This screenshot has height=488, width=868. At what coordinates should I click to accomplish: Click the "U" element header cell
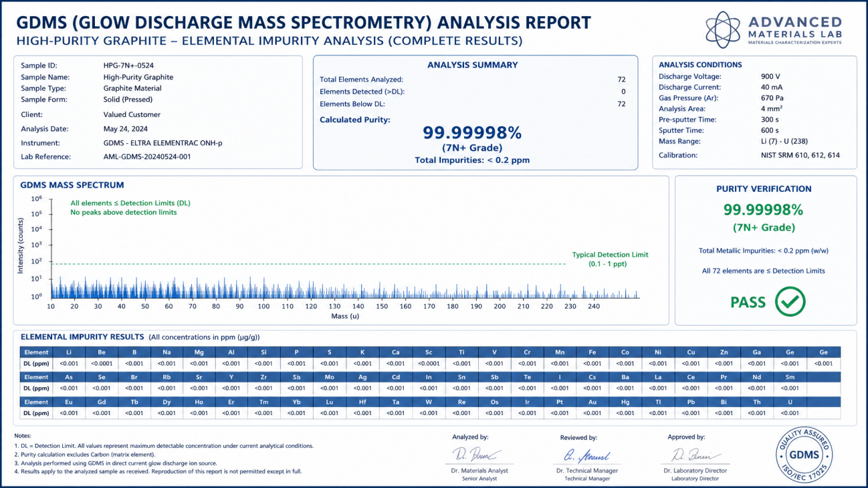790,402
